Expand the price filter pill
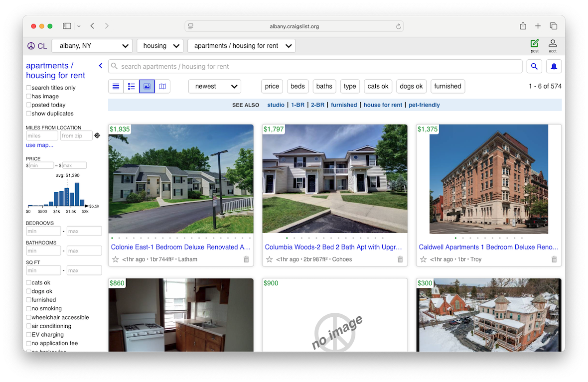Image resolution: width=588 pixels, height=382 pixels. pos(272,86)
